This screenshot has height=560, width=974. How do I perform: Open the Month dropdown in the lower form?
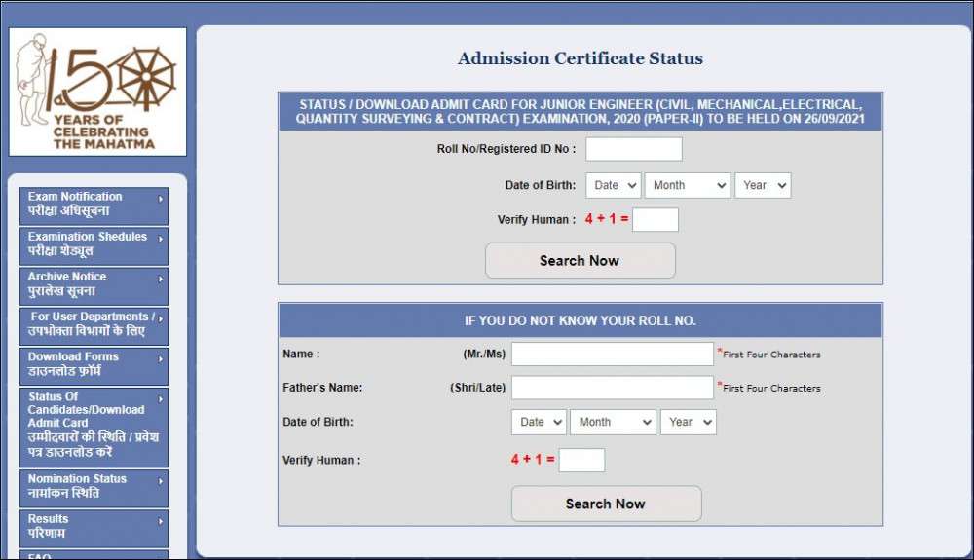[x=613, y=422]
